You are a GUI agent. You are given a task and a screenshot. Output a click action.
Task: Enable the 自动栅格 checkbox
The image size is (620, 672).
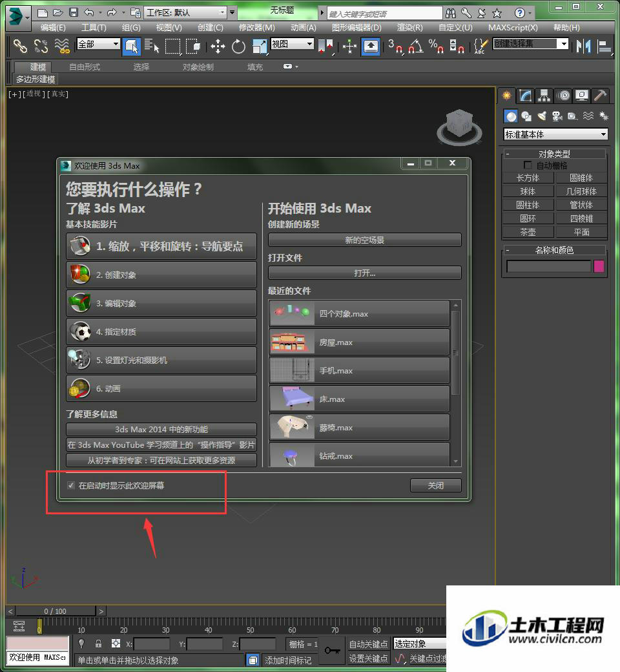click(x=528, y=165)
